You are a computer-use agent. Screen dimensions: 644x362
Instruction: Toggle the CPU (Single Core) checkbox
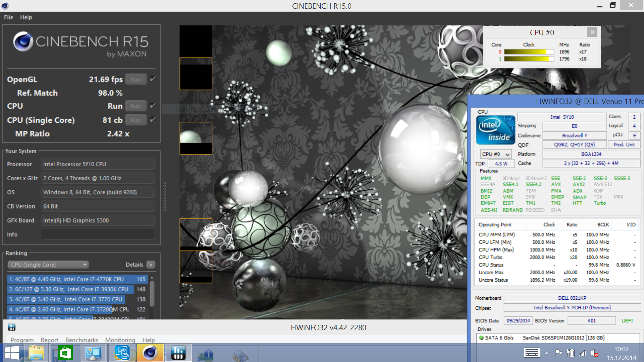[x=153, y=120]
